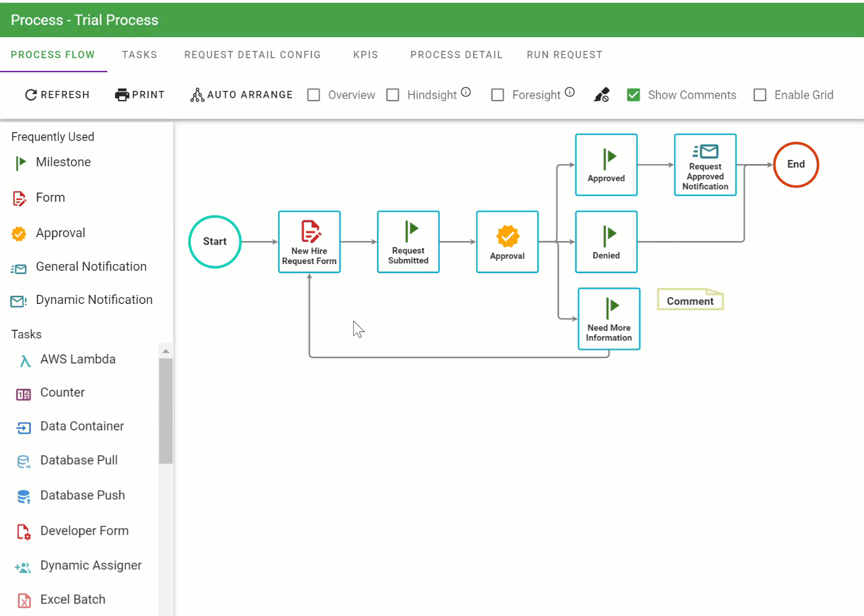This screenshot has height=616, width=864.
Task: Click the Refresh button
Action: coord(57,95)
